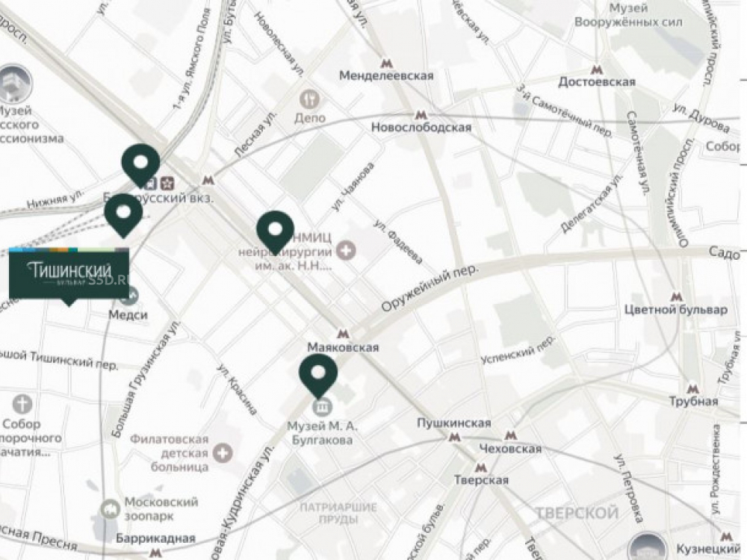
Task: Select the Музей М. А. Булгакова museum icon
Action: click(323, 407)
